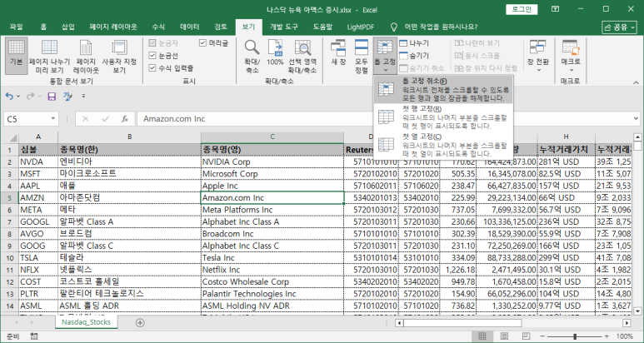Open Switch Windows (창 전환) menu
Screen dimensions: 644x343
537,57
